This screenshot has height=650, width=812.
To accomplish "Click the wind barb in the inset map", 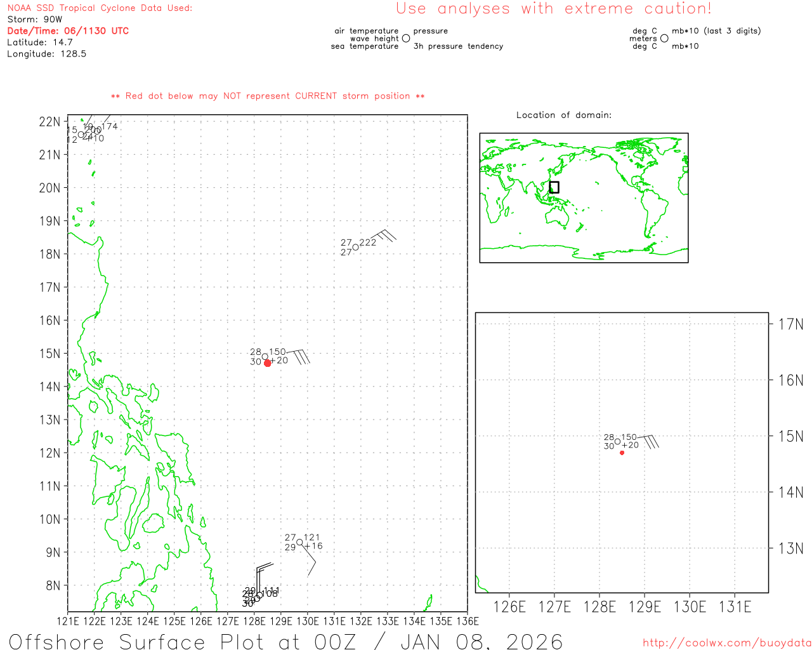I will point(650,440).
